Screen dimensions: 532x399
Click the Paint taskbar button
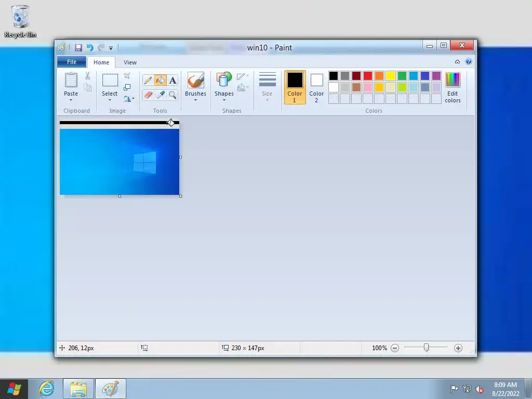(111, 389)
